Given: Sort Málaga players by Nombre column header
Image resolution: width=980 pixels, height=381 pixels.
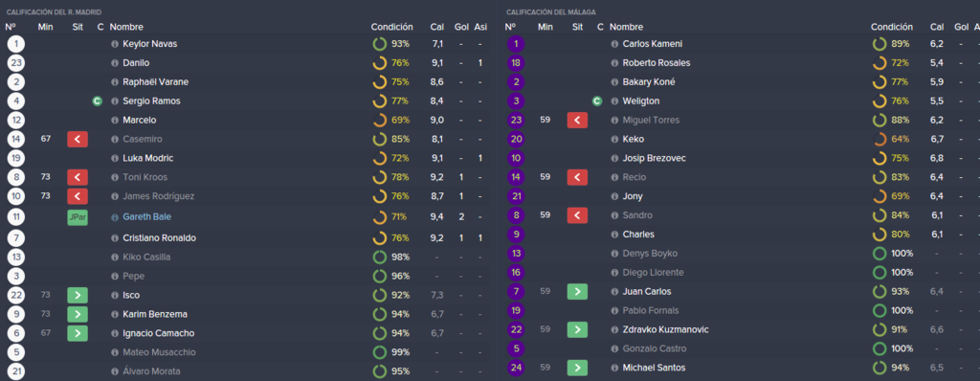Looking at the screenshot, I should pyautogui.click(x=626, y=28).
